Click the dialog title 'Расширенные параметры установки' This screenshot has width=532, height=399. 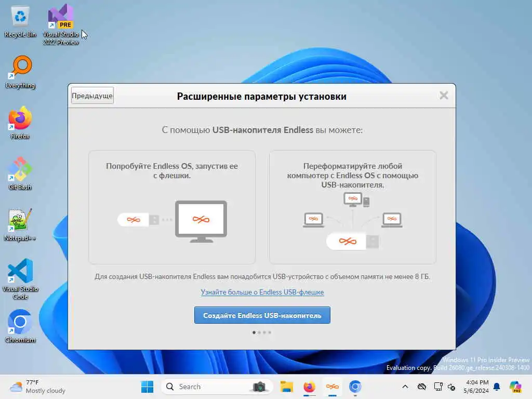click(x=262, y=96)
